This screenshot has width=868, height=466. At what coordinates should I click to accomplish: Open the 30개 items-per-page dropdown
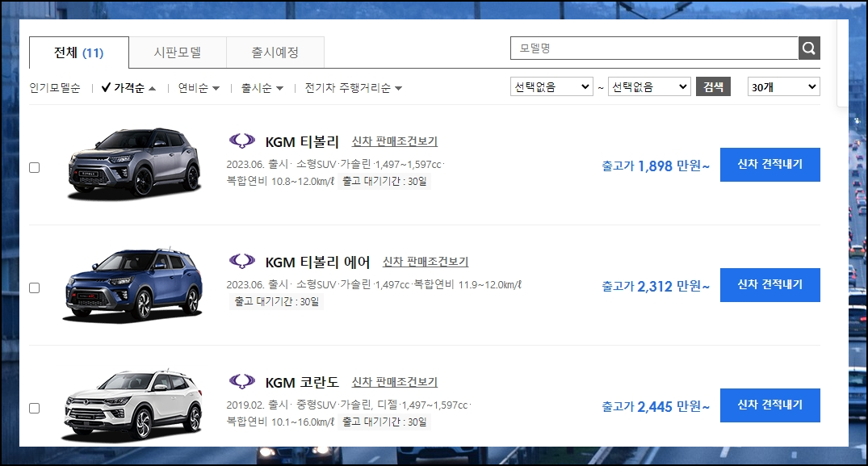click(x=783, y=87)
